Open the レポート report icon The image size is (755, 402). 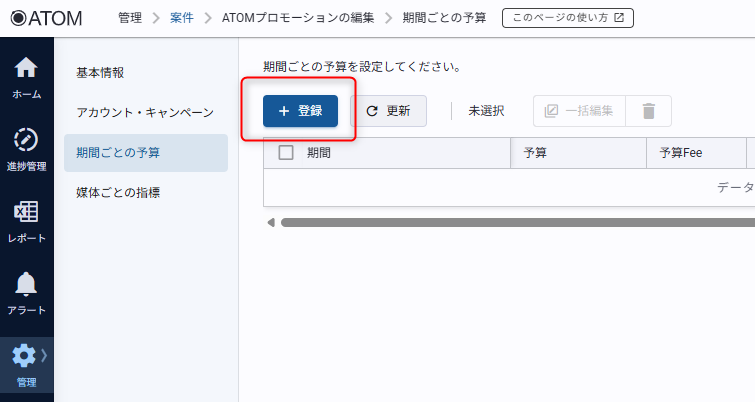[26, 212]
